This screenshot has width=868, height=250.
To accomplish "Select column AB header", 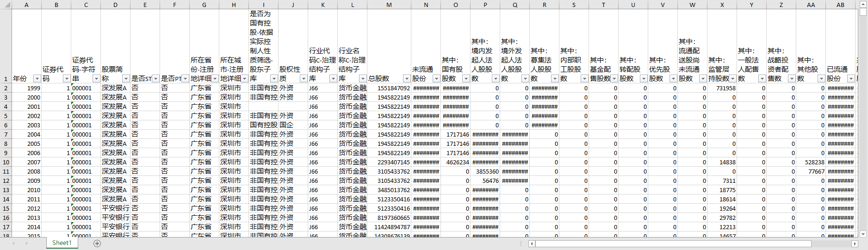I will tap(840, 5).
